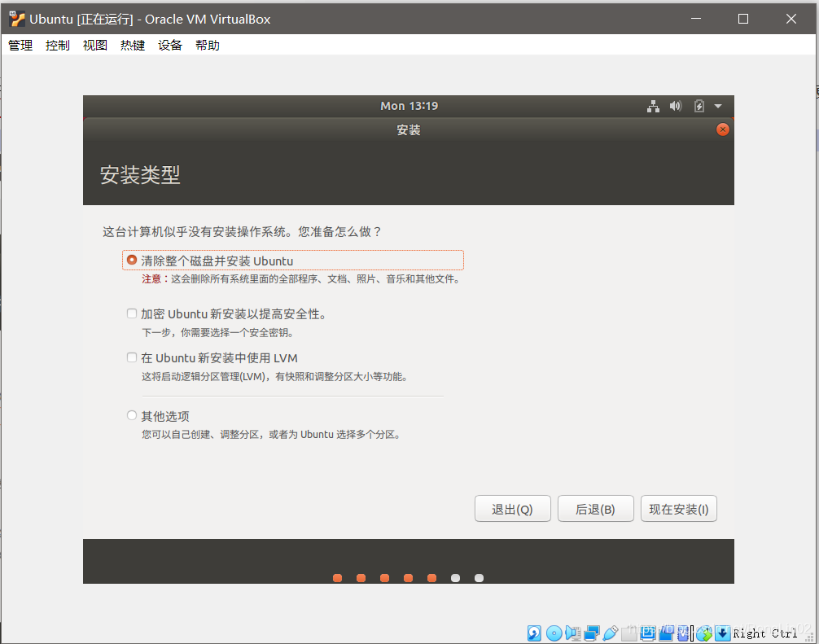Open the 控制 menu
The height and width of the screenshot is (644, 819).
(x=58, y=46)
